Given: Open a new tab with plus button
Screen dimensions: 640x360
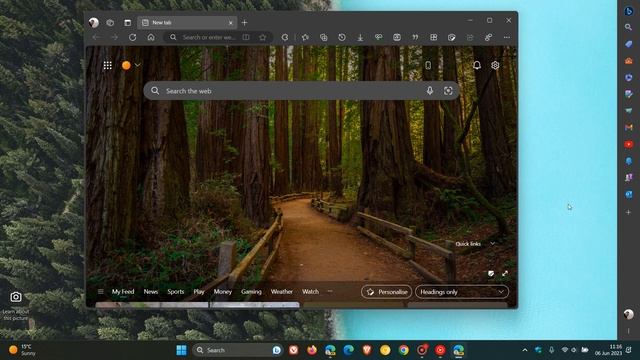Looking at the screenshot, I should 244,22.
